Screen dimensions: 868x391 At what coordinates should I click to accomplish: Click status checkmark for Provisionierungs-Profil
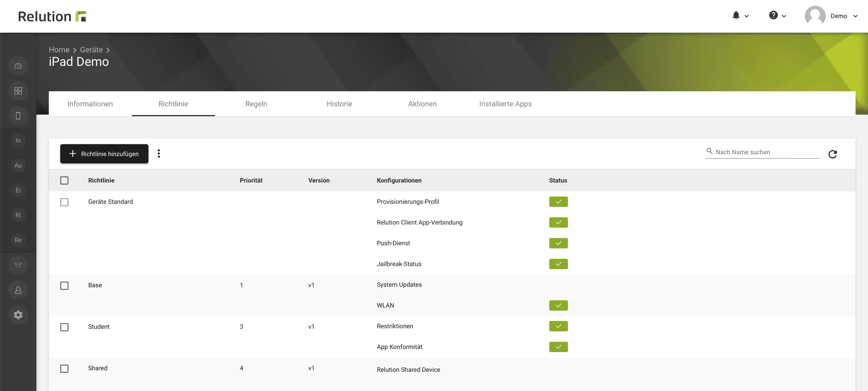[558, 202]
